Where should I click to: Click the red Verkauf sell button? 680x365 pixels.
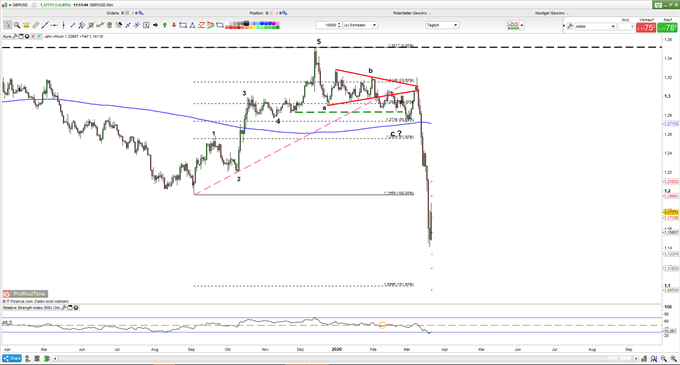point(646,27)
